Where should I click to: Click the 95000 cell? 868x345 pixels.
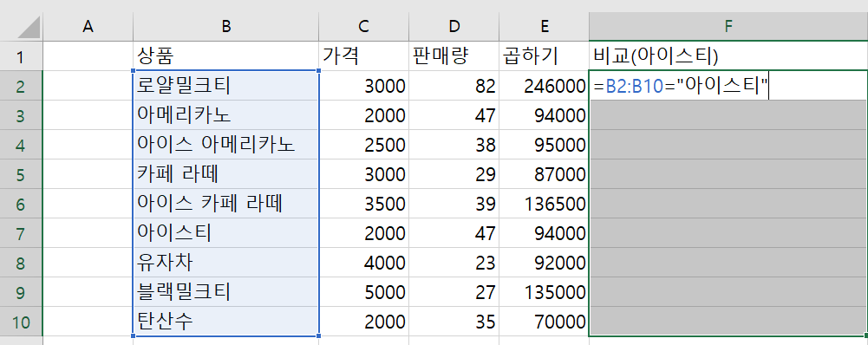[x=545, y=145]
